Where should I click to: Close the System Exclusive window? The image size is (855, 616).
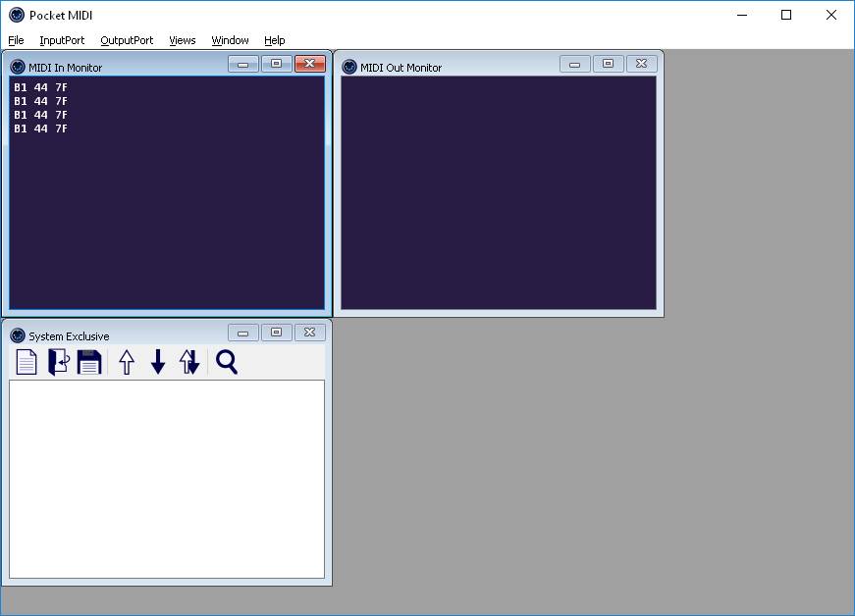[310, 333]
